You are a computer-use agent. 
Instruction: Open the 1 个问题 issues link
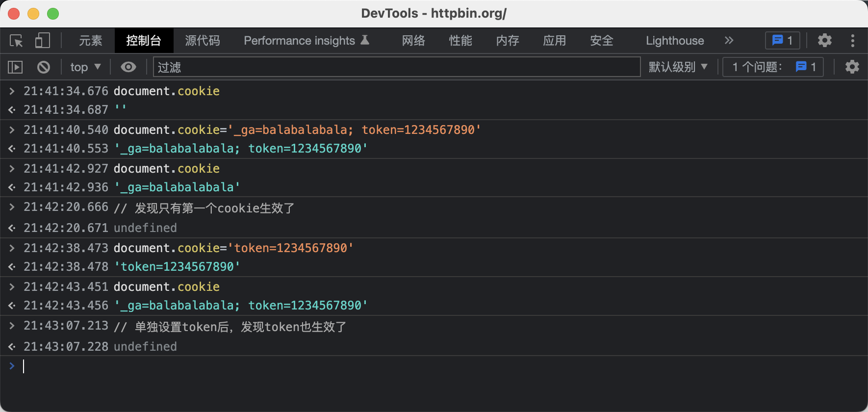[773, 67]
